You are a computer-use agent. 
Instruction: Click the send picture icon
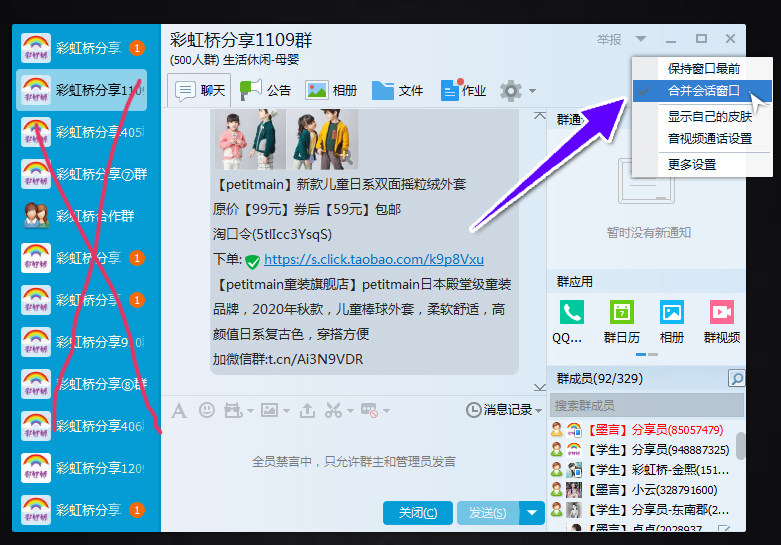pos(269,410)
